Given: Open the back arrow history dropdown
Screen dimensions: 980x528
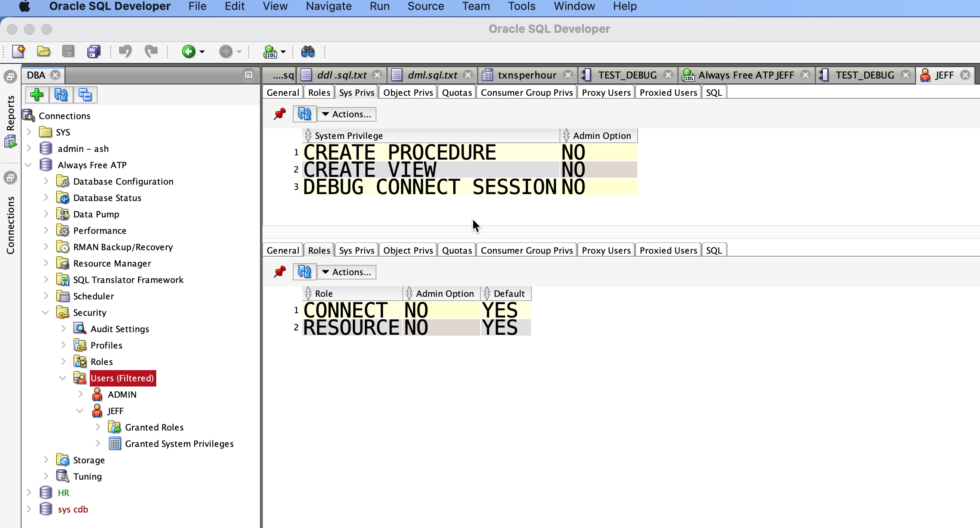Looking at the screenshot, I should (x=202, y=52).
